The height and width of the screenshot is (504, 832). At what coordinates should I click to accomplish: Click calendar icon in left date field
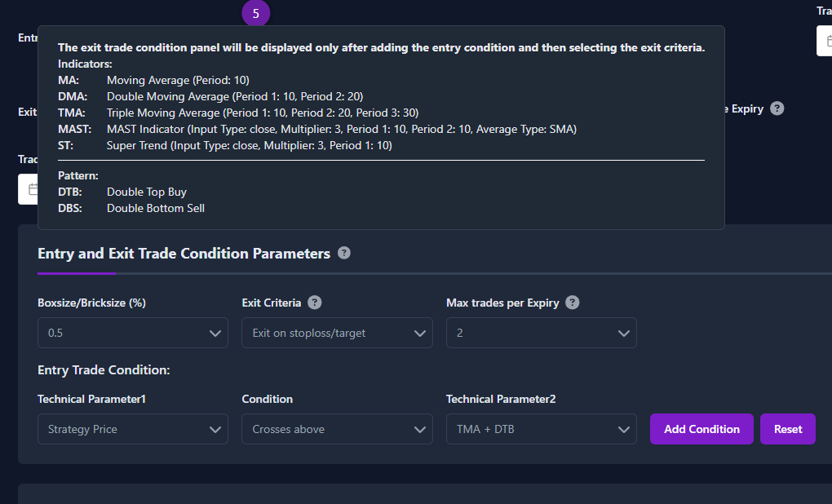point(33,189)
